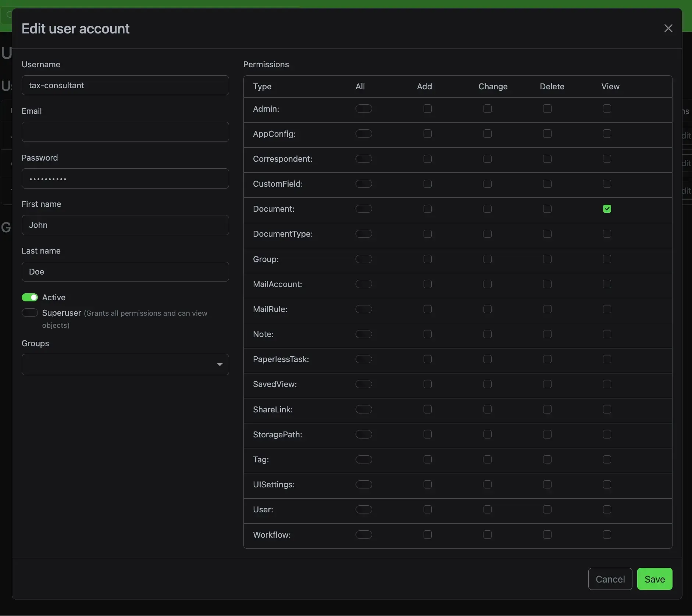Toggle All permissions for Tag
Image resolution: width=692 pixels, height=616 pixels.
point(364,459)
